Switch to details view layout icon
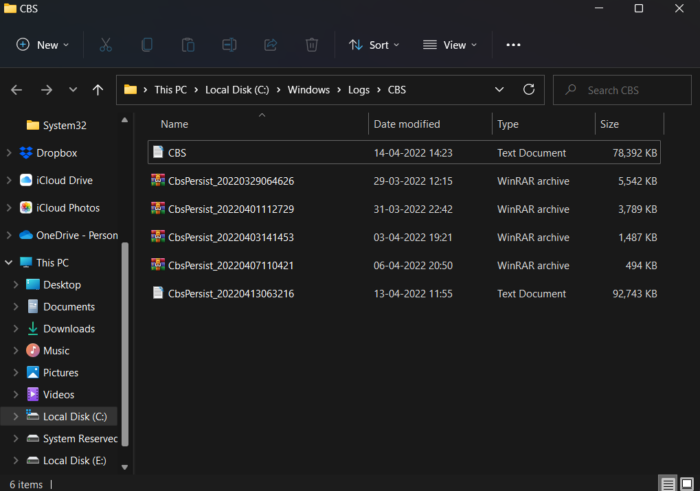Viewport: 700px width, 491px height. coord(668,483)
